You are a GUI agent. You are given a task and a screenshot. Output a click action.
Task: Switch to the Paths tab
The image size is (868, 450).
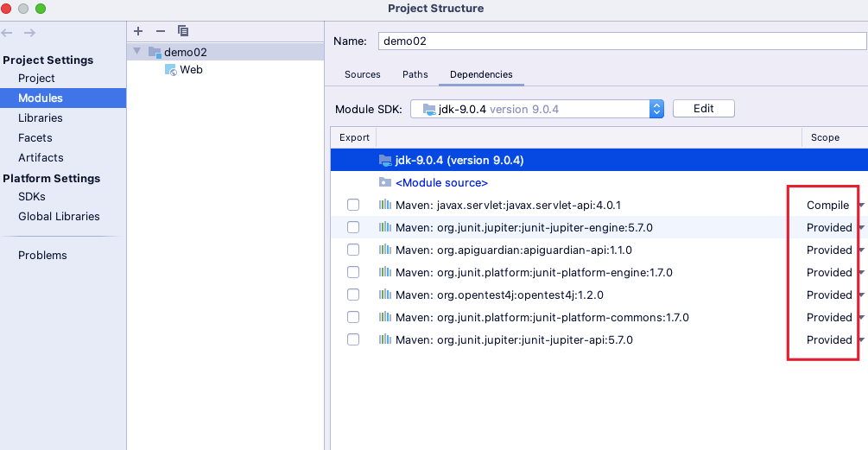415,74
